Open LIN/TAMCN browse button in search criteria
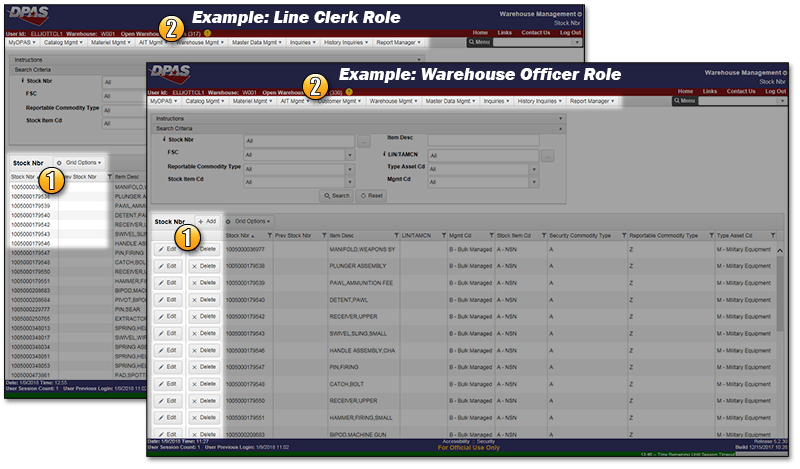800x469 pixels. coord(547,156)
